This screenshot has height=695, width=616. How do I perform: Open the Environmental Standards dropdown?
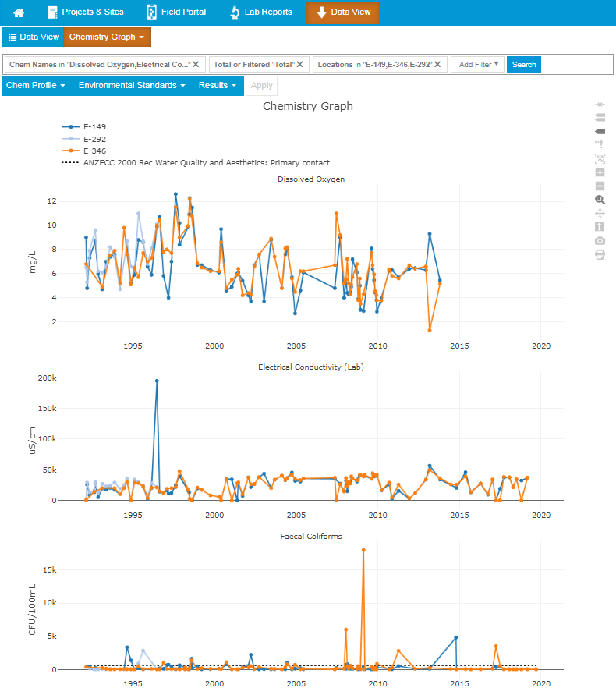132,85
